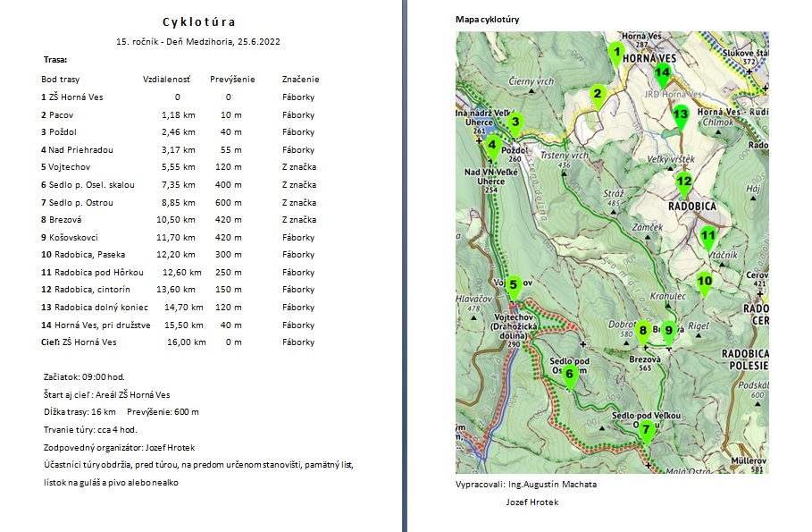Viewport: 812px width, 532px height.
Task: Select the 'Štart aj cieľ: Areál ZŠ Horná Ves' line
Action: [106, 394]
